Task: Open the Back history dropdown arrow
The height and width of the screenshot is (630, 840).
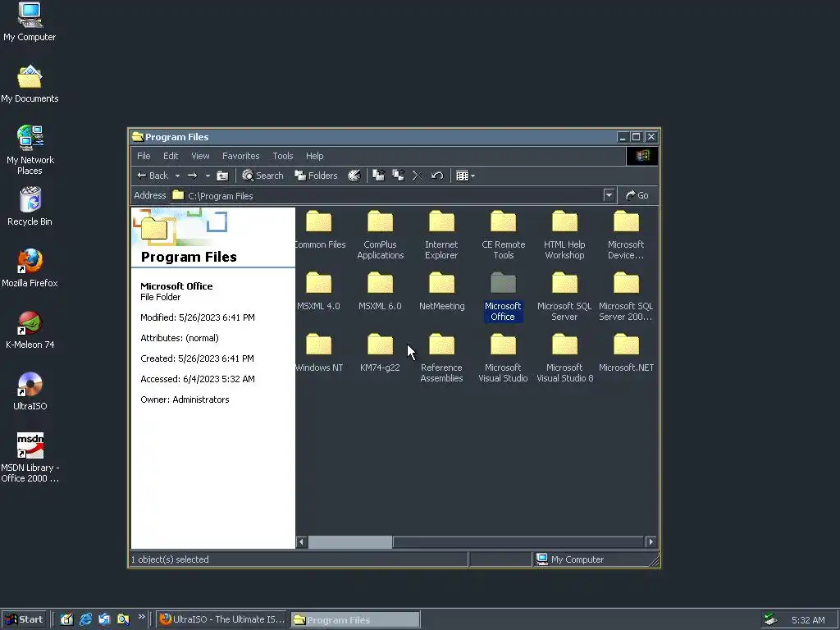Action: pyautogui.click(x=177, y=176)
